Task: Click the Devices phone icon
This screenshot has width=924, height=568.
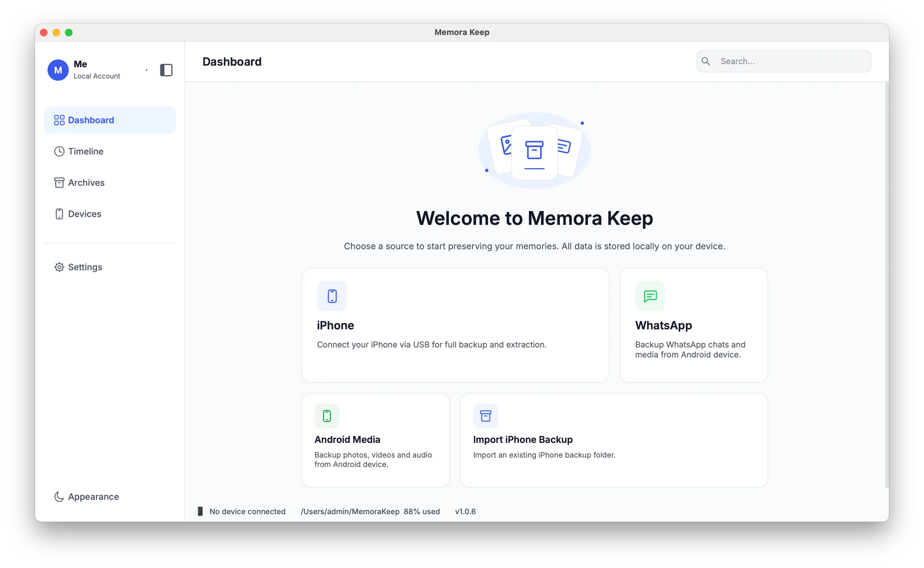Action: coord(59,214)
